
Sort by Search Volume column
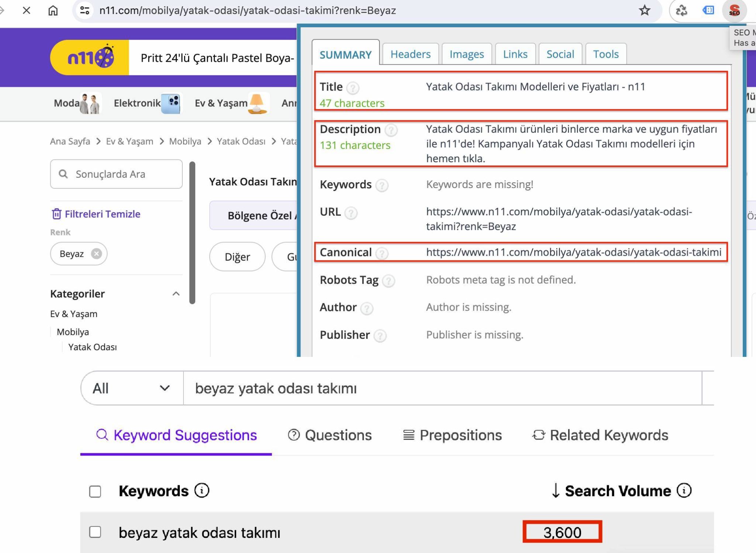pyautogui.click(x=617, y=491)
